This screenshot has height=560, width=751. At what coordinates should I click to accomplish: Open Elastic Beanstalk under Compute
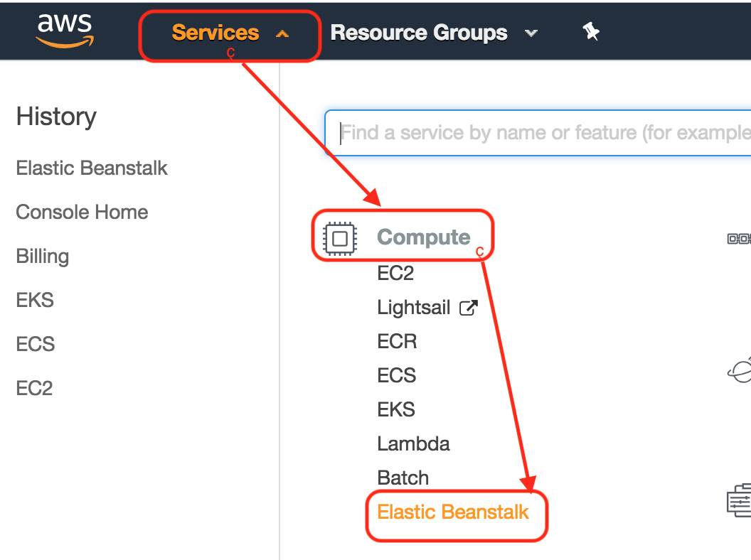[453, 512]
